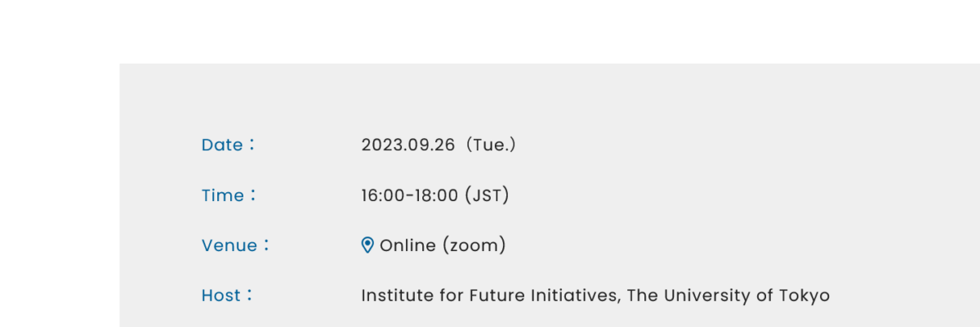Click the blue Time label
Screen dimensions: 980x327
click(229, 195)
